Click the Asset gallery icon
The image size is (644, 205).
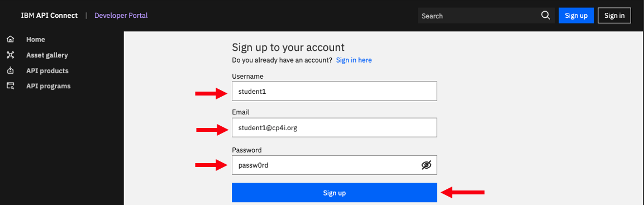(x=10, y=55)
